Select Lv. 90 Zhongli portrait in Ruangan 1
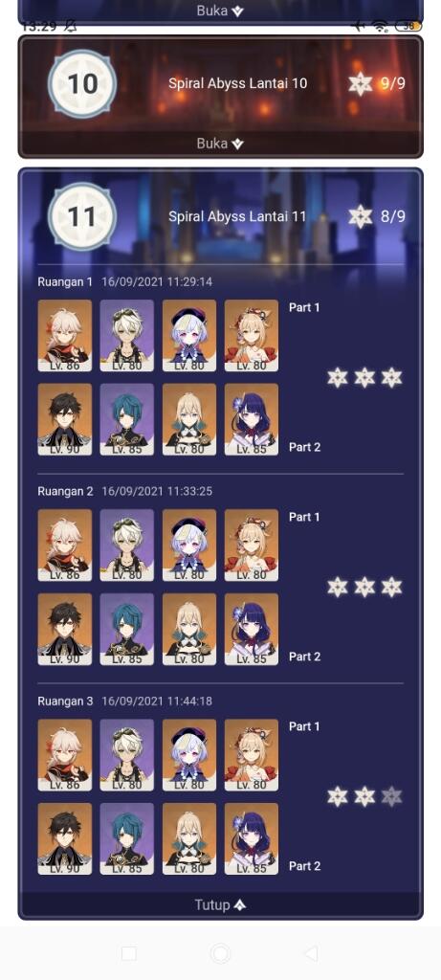 pyautogui.click(x=64, y=419)
